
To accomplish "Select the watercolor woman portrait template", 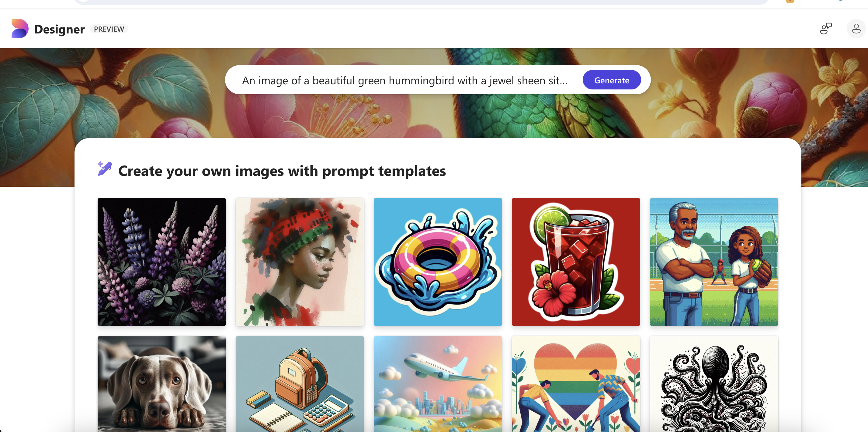I will pyautogui.click(x=300, y=262).
